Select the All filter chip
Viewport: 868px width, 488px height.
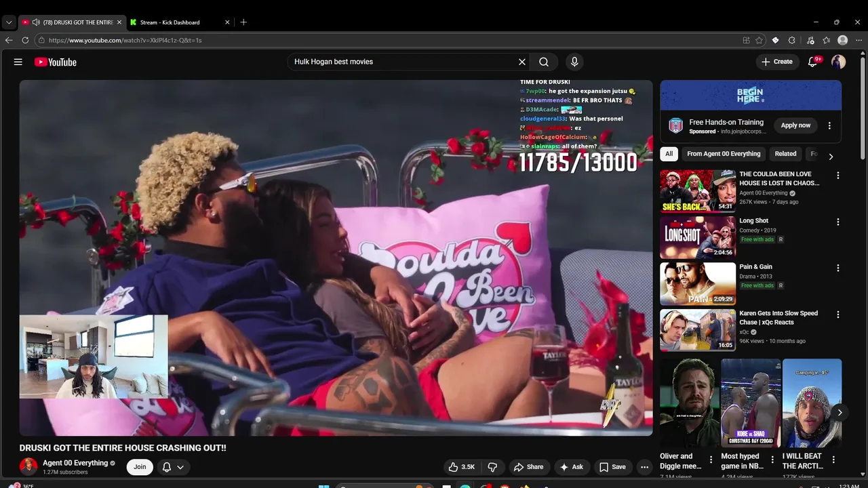[669, 154]
